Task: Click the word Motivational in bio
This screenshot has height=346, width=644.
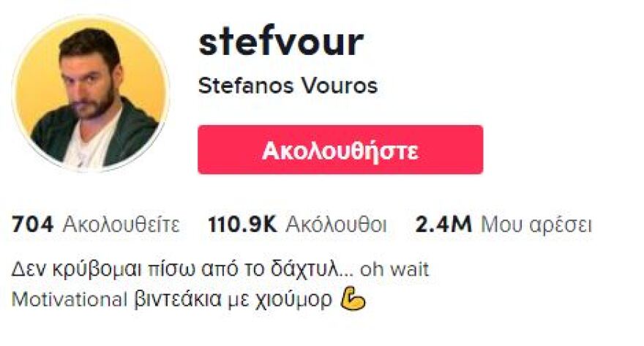Action: pyautogui.click(x=70, y=300)
